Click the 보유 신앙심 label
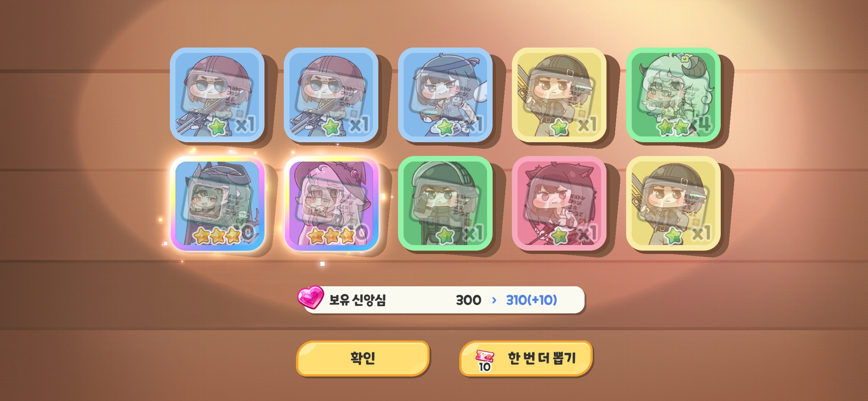The height and width of the screenshot is (401, 868). 358,300
